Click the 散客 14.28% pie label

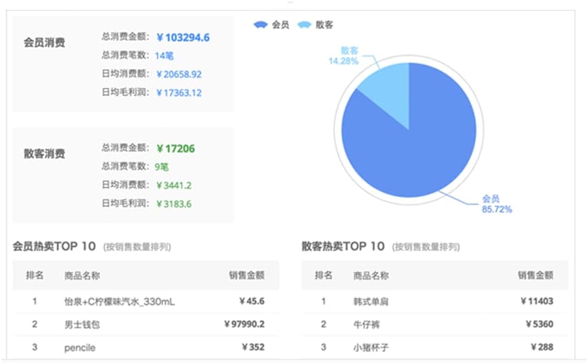344,56
